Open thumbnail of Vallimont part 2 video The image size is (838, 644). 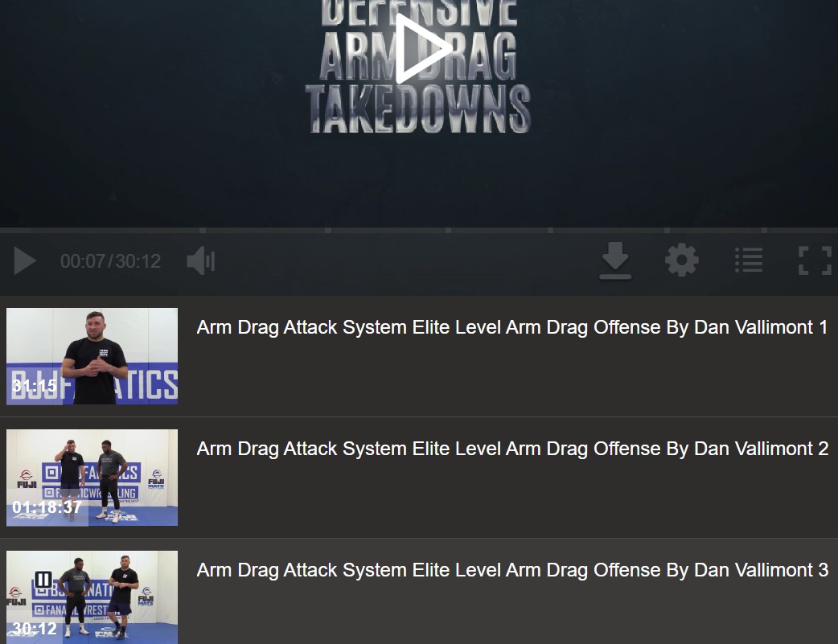(92, 477)
